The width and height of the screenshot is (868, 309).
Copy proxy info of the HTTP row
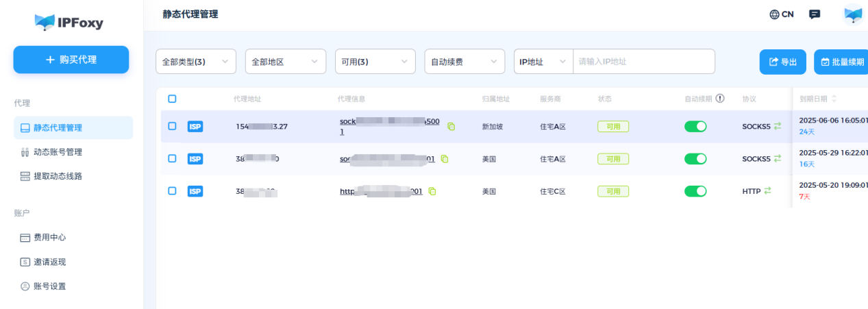[432, 192]
